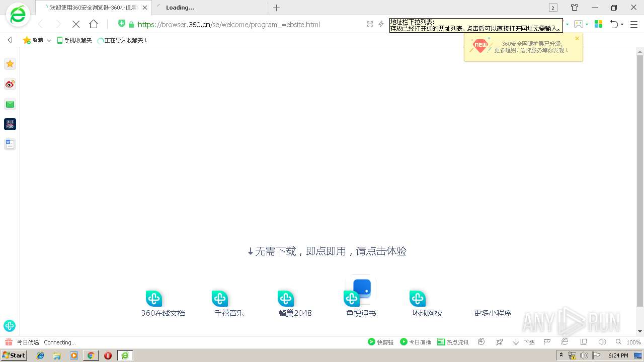Open 环球网校 mini program
This screenshot has width=644, height=362.
point(427,304)
